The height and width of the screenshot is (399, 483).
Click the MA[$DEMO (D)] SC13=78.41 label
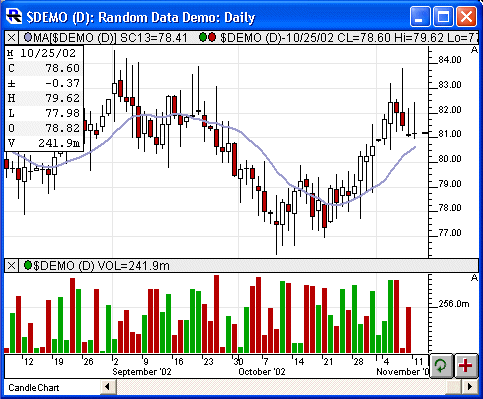click(111, 38)
